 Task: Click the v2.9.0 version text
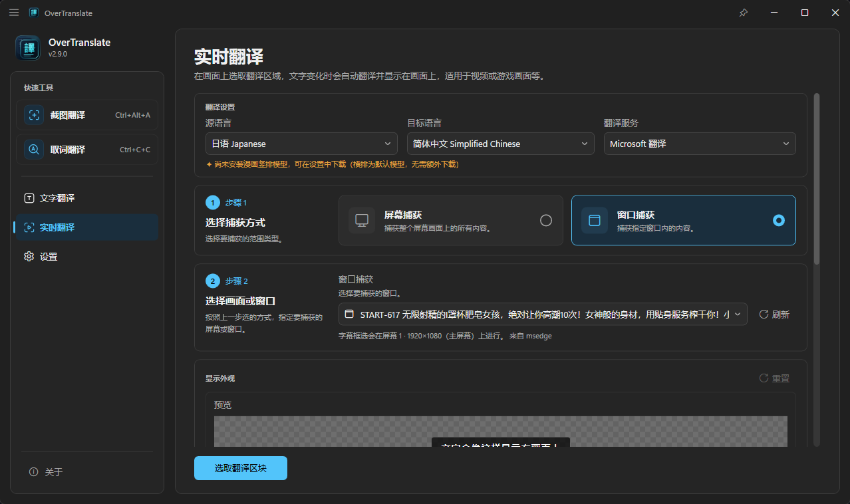click(58, 54)
